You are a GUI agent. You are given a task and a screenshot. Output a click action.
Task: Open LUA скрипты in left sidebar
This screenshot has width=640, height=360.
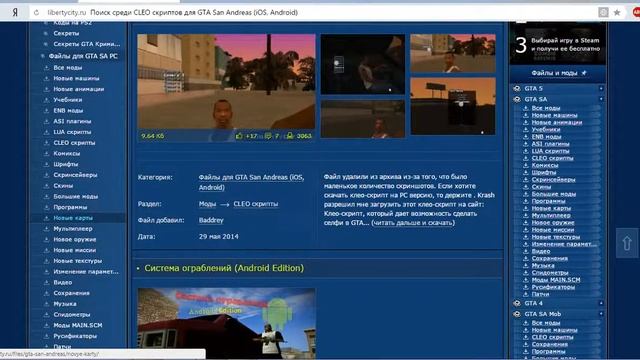72,132
